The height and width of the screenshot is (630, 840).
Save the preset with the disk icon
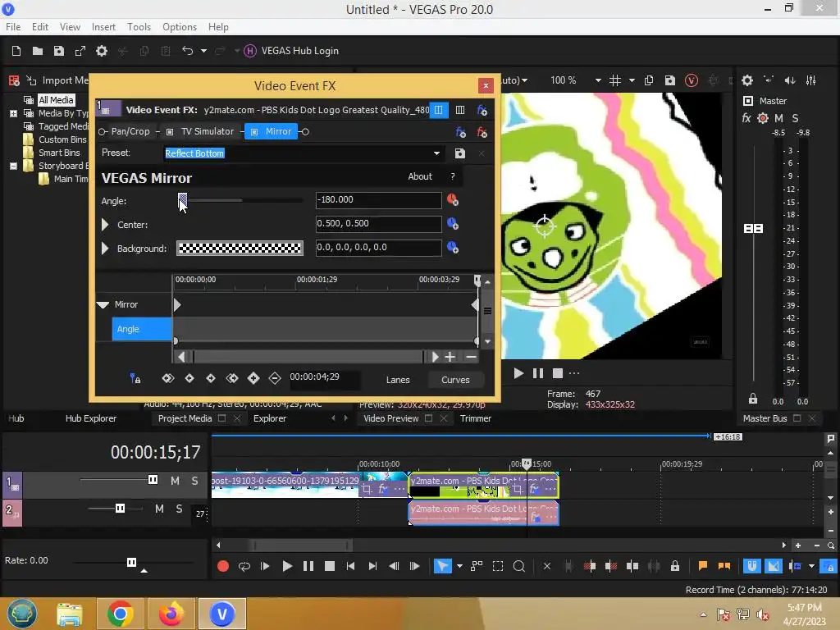pyautogui.click(x=459, y=153)
